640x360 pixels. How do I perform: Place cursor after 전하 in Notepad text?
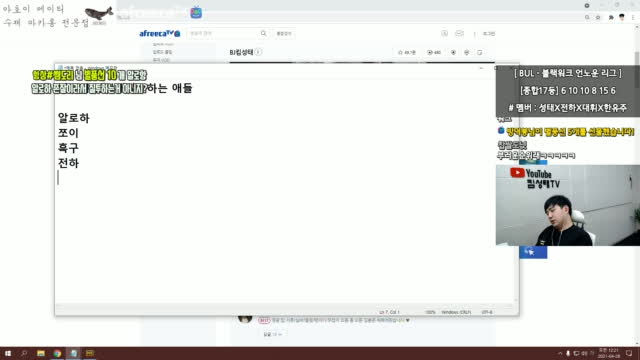[x=79, y=163]
